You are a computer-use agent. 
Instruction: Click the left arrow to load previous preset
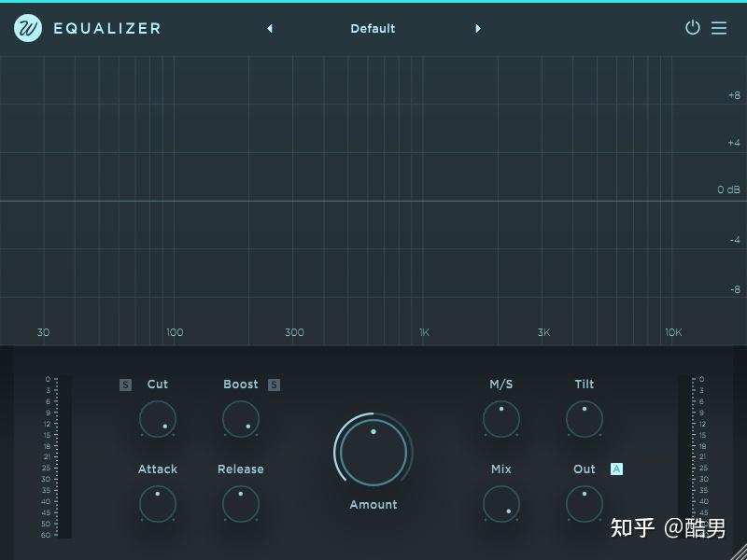[x=270, y=29]
